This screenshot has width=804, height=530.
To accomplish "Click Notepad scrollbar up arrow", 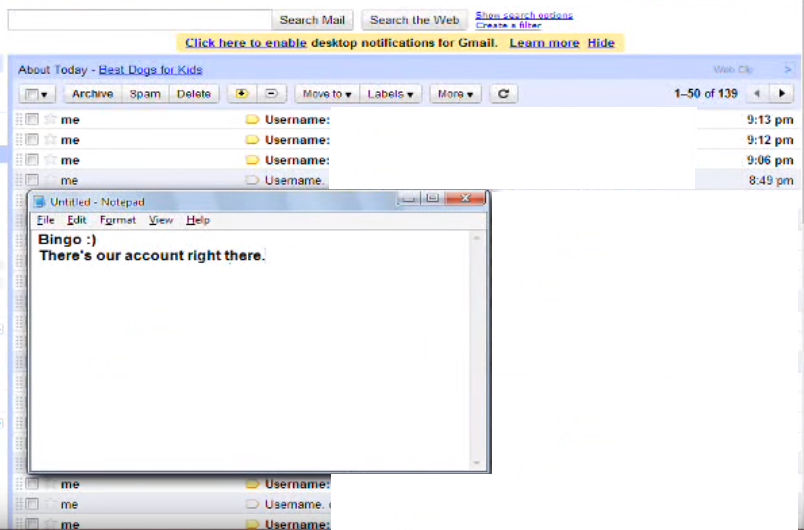I will (x=477, y=238).
